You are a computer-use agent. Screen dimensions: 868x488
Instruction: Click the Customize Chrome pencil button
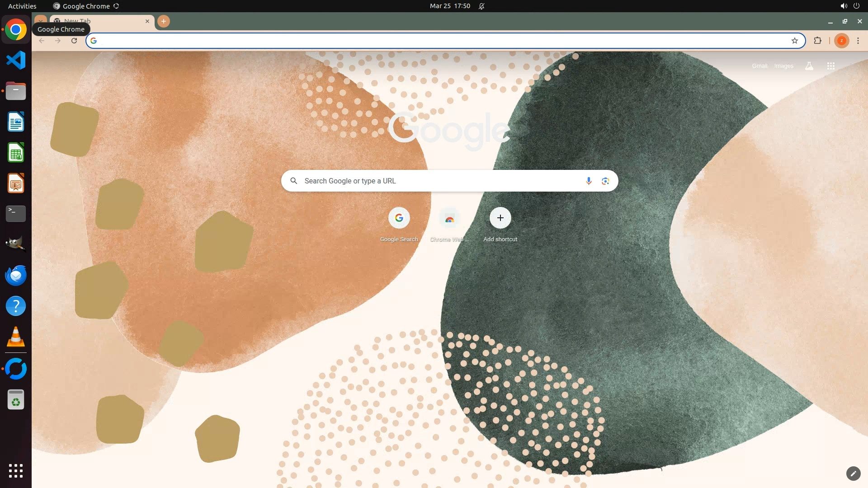pos(853,473)
